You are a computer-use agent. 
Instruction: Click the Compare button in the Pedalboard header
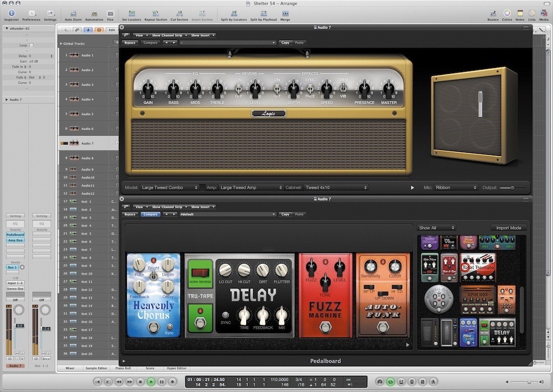coord(150,214)
